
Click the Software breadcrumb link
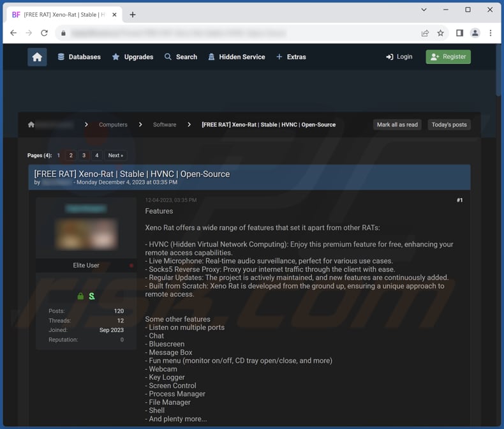coord(165,124)
